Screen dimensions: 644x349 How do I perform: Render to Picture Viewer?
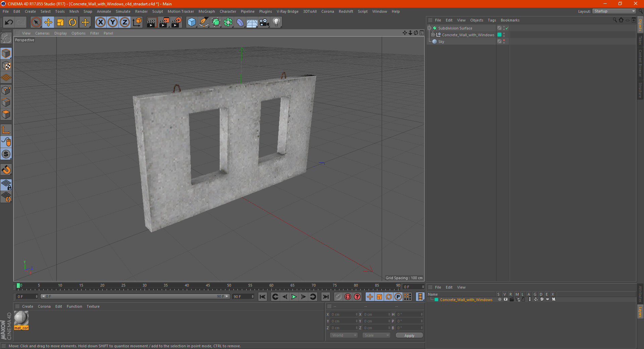tap(164, 22)
